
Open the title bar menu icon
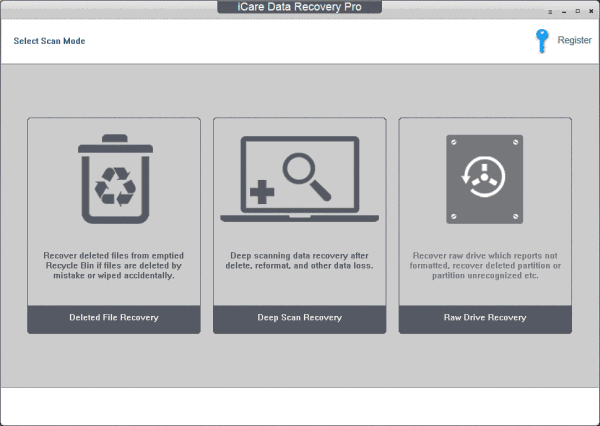550,12
